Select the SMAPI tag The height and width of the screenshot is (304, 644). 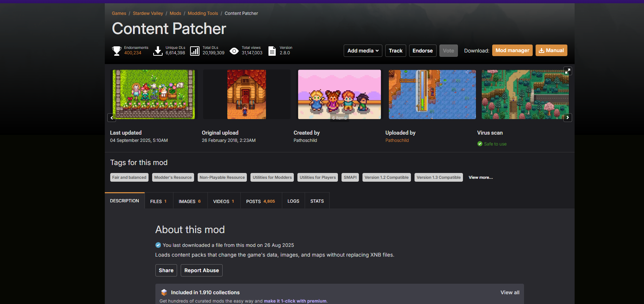point(350,177)
